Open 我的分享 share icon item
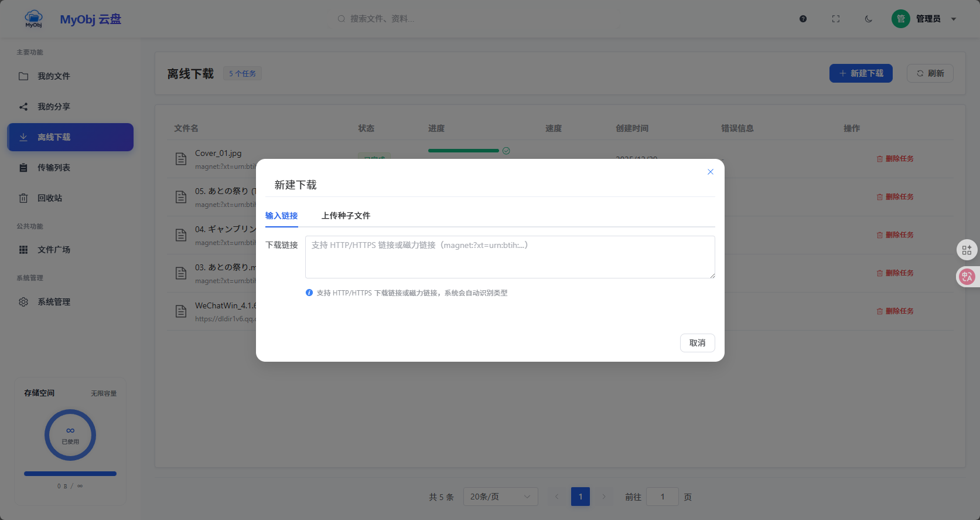The height and width of the screenshot is (520, 980). (54, 107)
